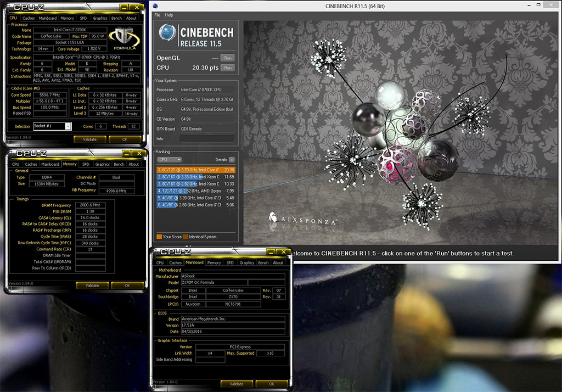Select ranking row 5, 4C/8T @ 3.20 GHz
This screenshot has width=562, height=392.
[x=196, y=198]
